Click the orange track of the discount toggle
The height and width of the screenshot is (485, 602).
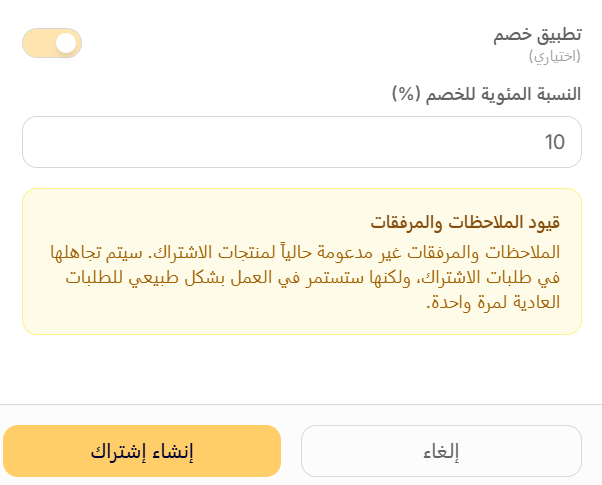36,43
